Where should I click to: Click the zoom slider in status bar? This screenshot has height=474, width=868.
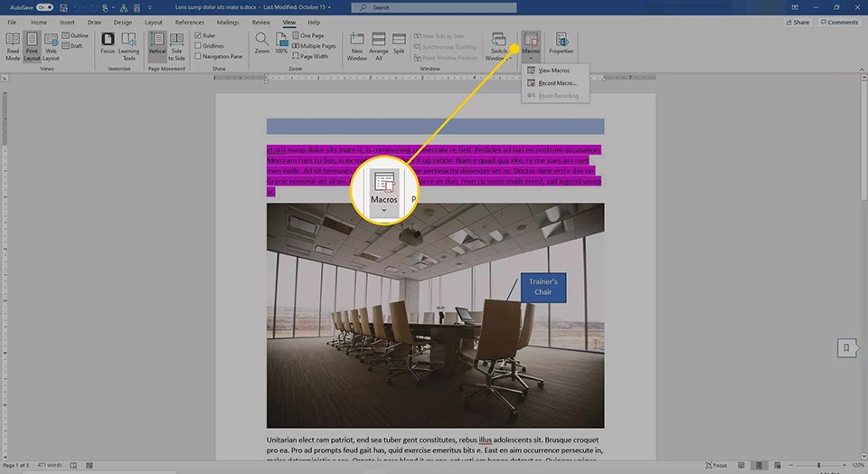pyautogui.click(x=819, y=466)
